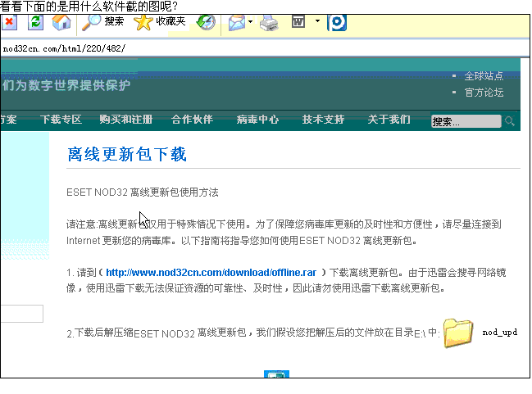Click the 离线更新包下载 heading
This screenshot has height=394, width=532.
[x=127, y=155]
